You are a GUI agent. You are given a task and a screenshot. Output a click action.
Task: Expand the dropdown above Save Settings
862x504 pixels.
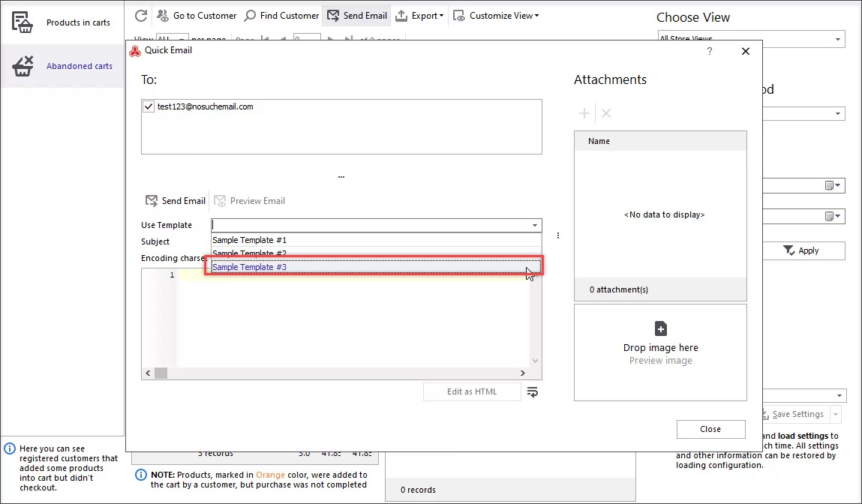[839, 396]
